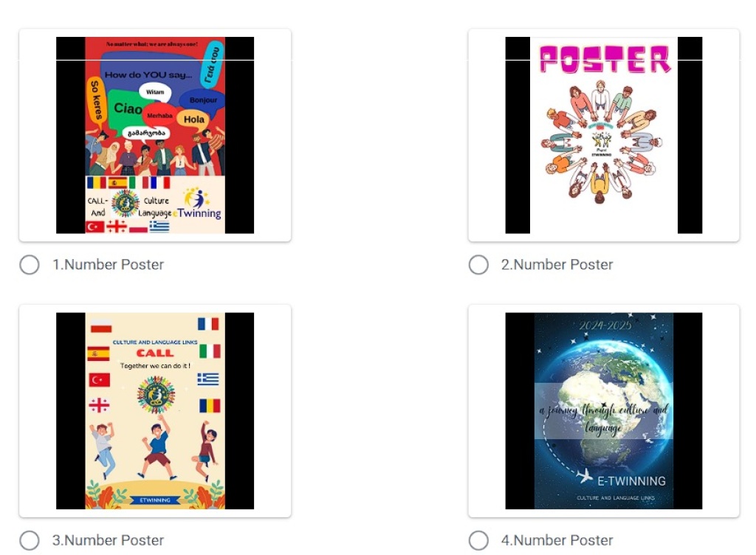Select the 4.Number Poster radio button
This screenshot has width=756, height=555.
478,540
